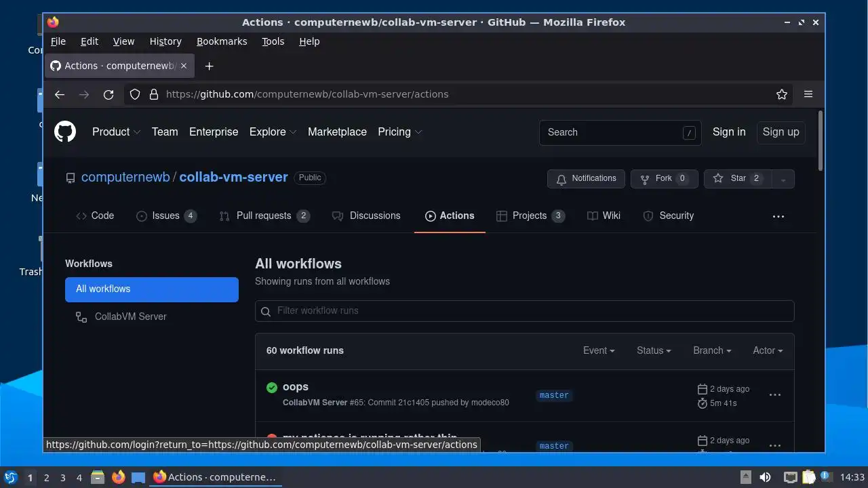The height and width of the screenshot is (488, 868).
Task: Launch Firefox from the taskbar launcher
Action: 118,477
